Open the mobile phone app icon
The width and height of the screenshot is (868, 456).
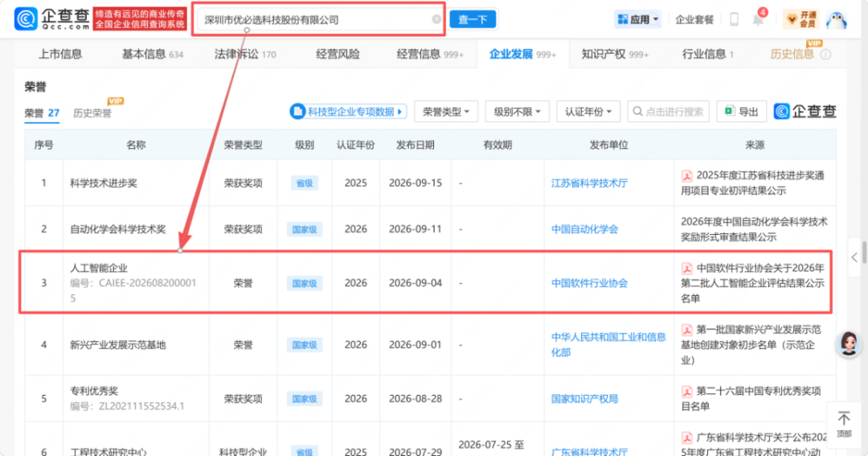(734, 19)
